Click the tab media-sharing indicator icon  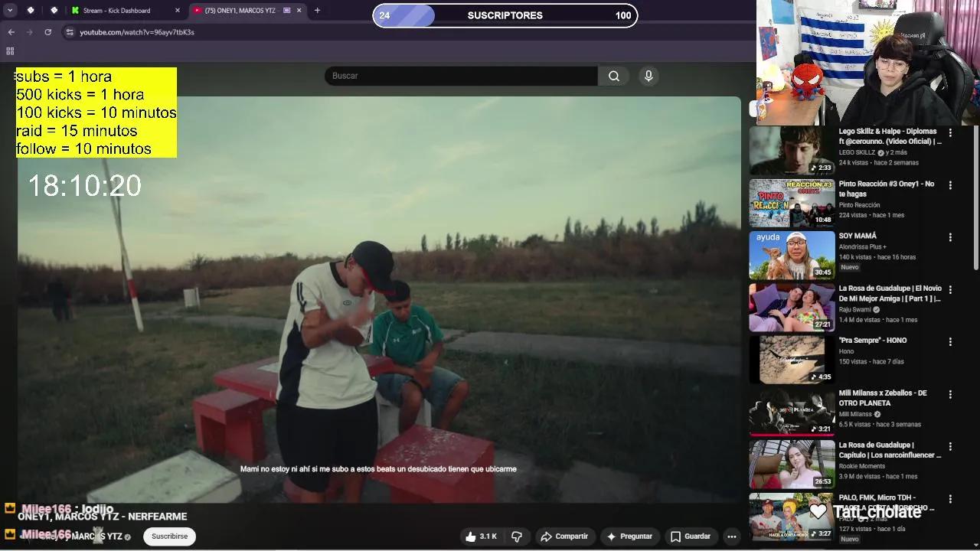tap(287, 11)
